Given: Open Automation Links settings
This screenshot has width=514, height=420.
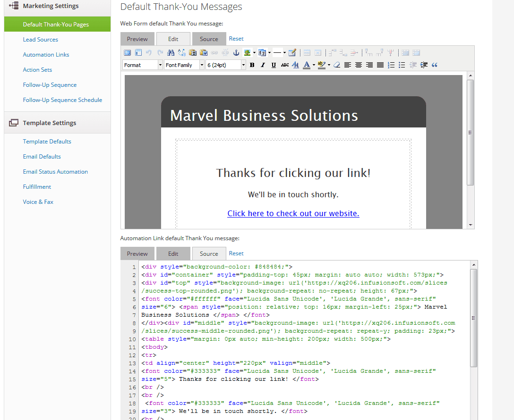Looking at the screenshot, I should pos(46,55).
